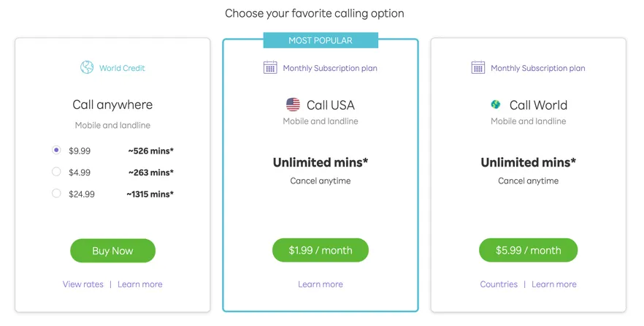Click the small earth icon beside Call World

(496, 105)
